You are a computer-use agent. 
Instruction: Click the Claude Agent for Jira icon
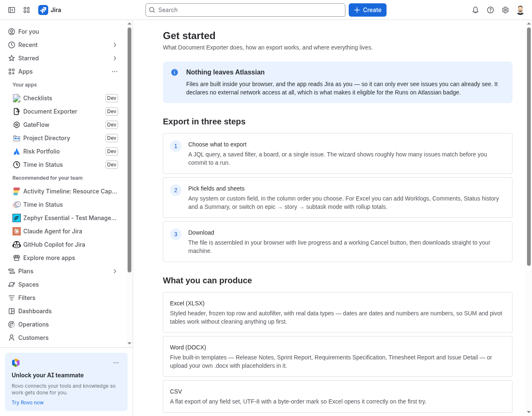coord(17,231)
